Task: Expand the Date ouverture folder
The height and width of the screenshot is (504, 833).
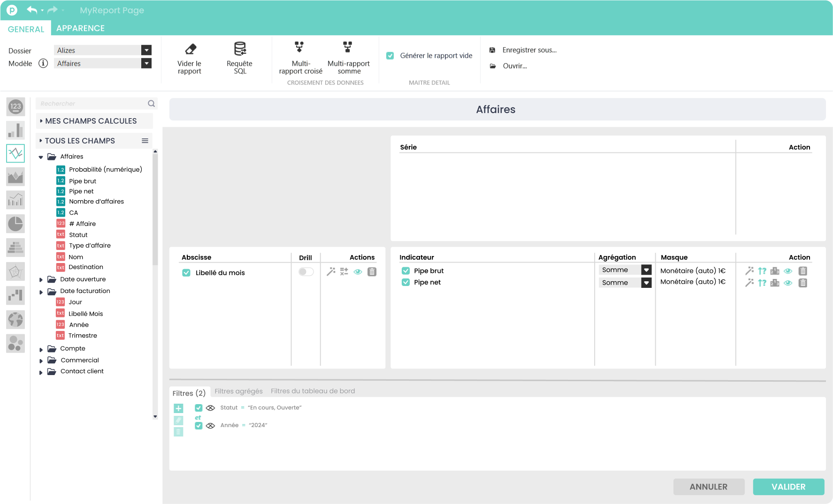Action: click(41, 280)
